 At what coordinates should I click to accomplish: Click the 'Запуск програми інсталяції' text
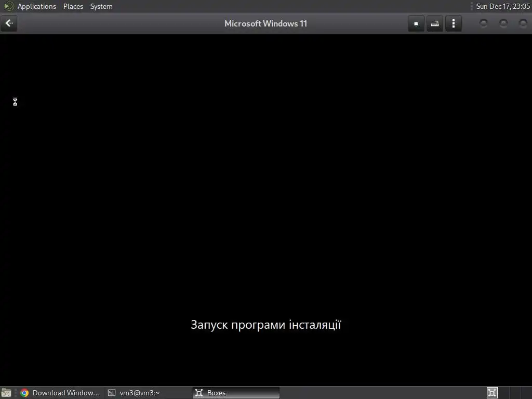[x=265, y=325]
